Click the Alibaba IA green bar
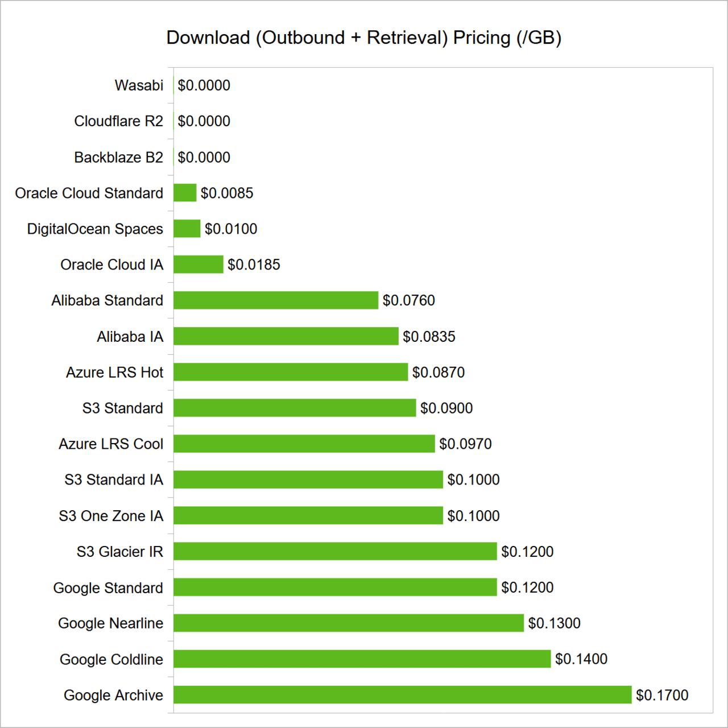Screen dimensions: 728x728 point(286,336)
